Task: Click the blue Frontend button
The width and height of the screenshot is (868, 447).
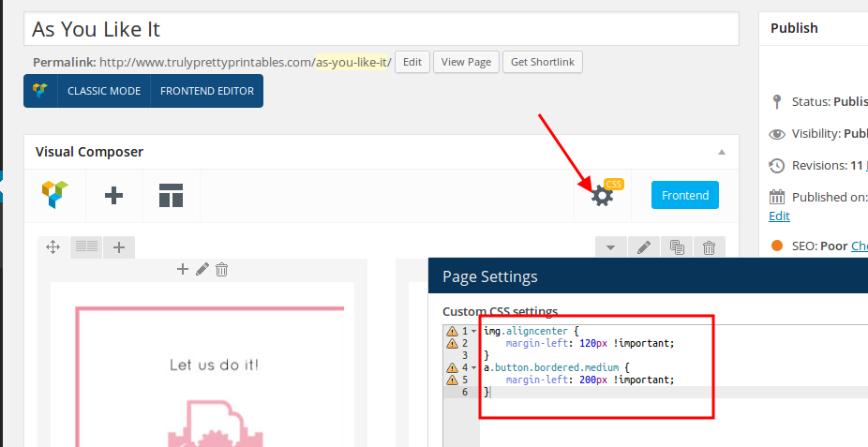Action: pyautogui.click(x=685, y=195)
